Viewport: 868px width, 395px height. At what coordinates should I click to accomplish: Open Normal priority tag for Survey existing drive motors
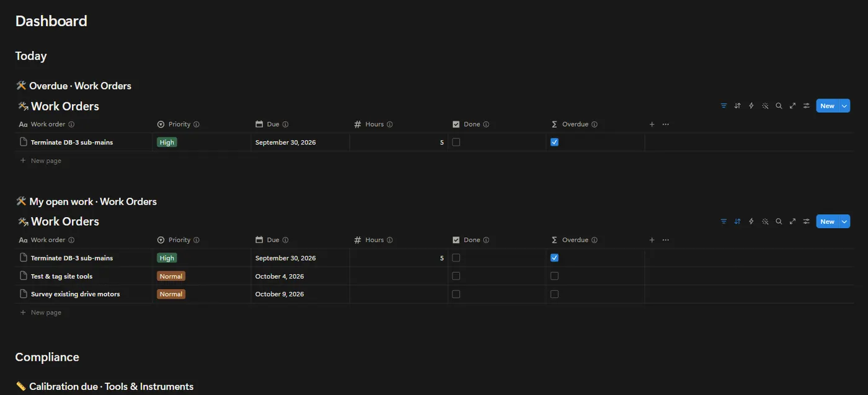click(171, 294)
